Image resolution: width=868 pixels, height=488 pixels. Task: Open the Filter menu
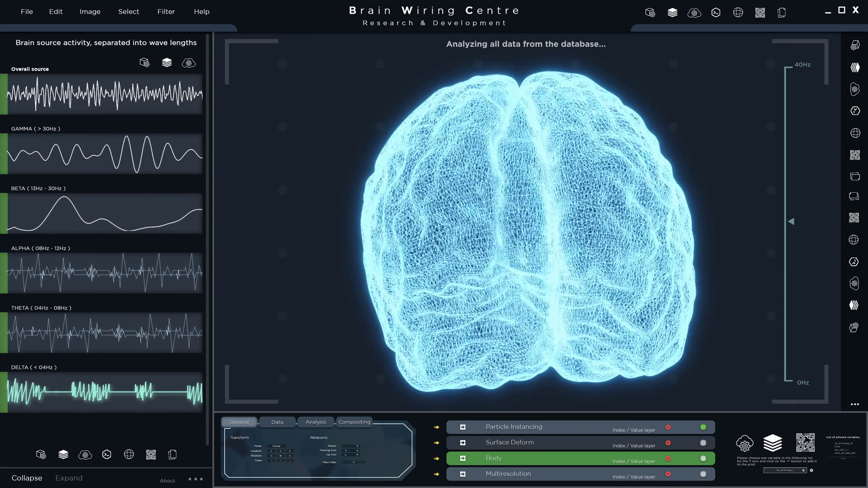166,12
